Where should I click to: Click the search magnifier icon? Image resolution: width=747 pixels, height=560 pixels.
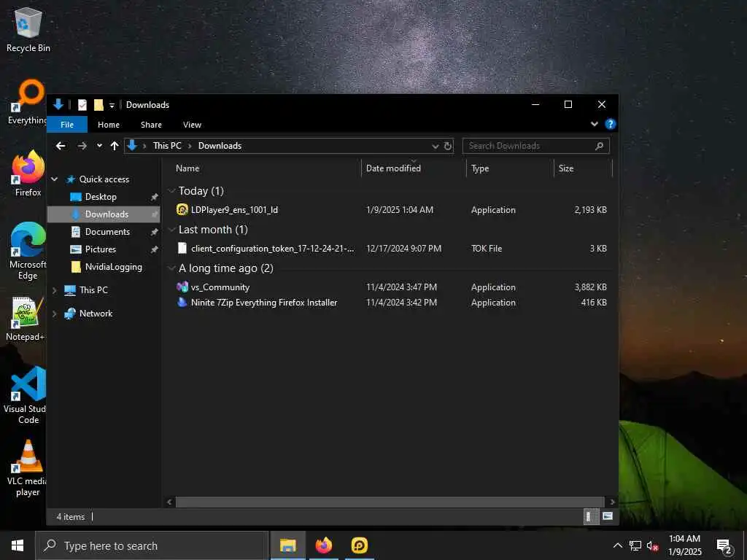tap(600, 146)
